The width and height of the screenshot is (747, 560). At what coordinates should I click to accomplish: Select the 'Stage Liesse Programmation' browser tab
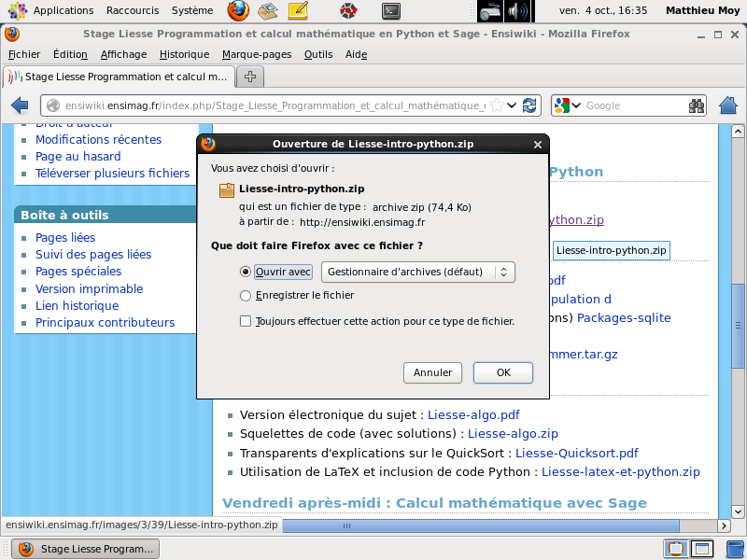tap(119, 77)
